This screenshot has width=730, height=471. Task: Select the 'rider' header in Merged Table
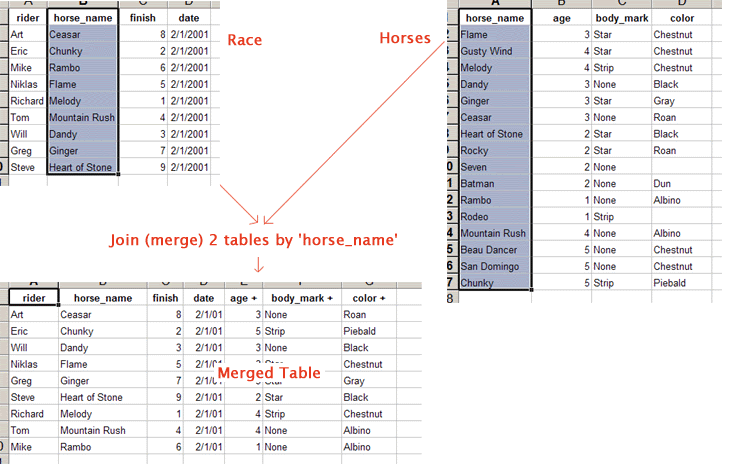click(x=34, y=298)
